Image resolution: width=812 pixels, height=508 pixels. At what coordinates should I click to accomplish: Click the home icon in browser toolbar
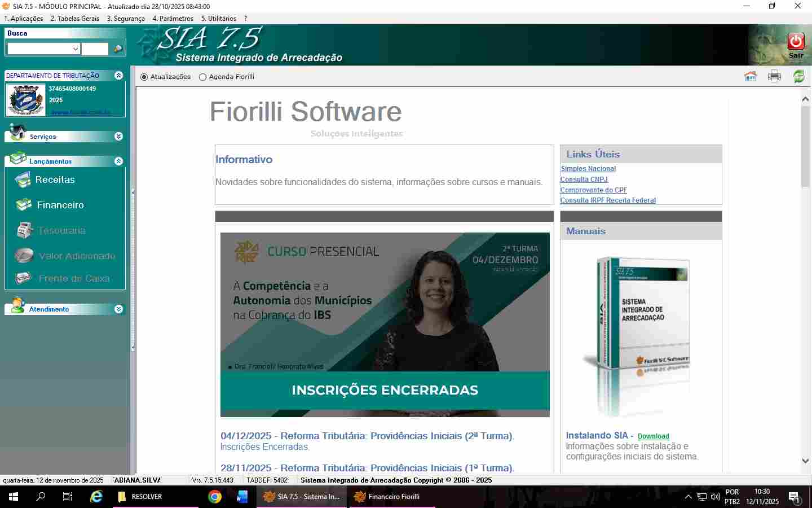750,77
